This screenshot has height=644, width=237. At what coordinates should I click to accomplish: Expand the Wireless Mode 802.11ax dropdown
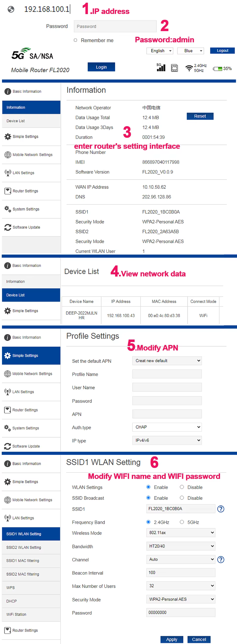pos(180,532)
